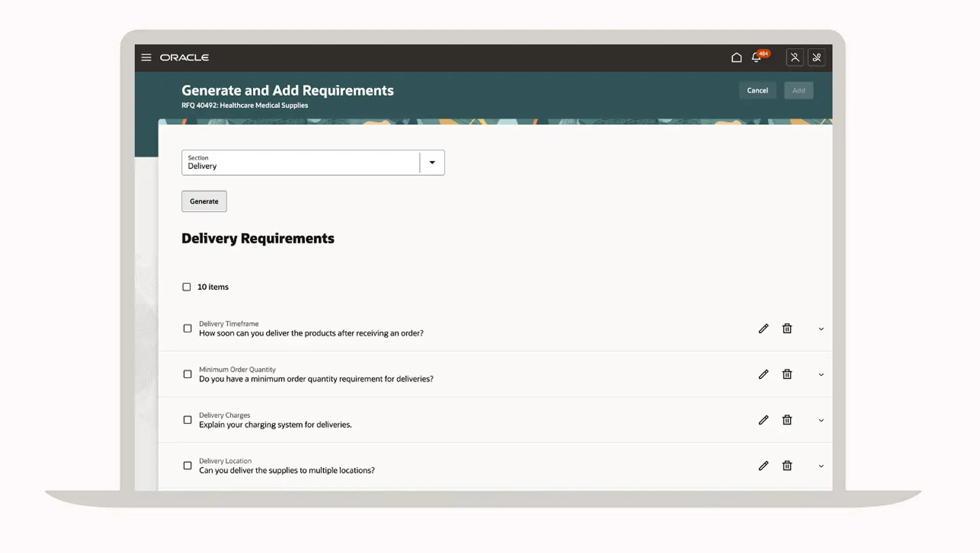Open the hamburger navigation menu
Image resolution: width=980 pixels, height=553 pixels.
point(146,58)
